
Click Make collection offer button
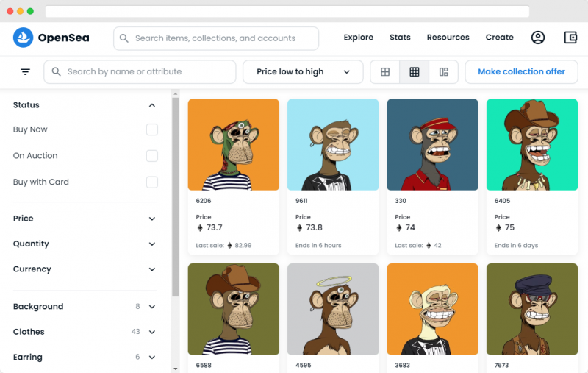pos(521,71)
